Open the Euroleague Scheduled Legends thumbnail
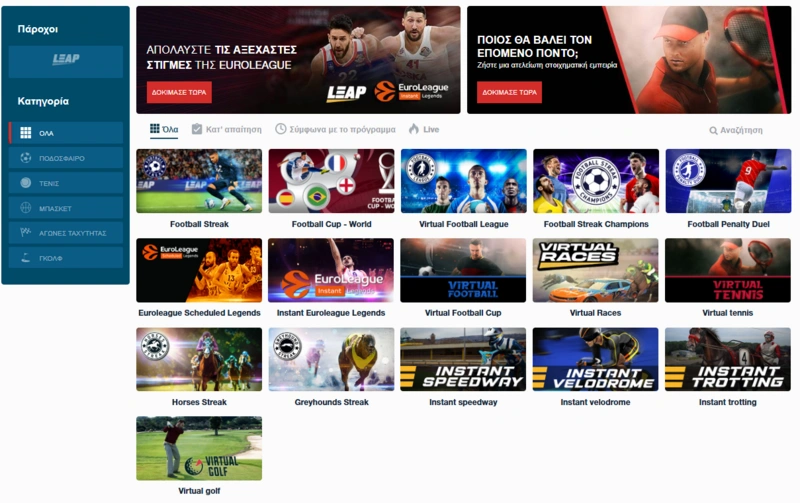 click(x=199, y=270)
